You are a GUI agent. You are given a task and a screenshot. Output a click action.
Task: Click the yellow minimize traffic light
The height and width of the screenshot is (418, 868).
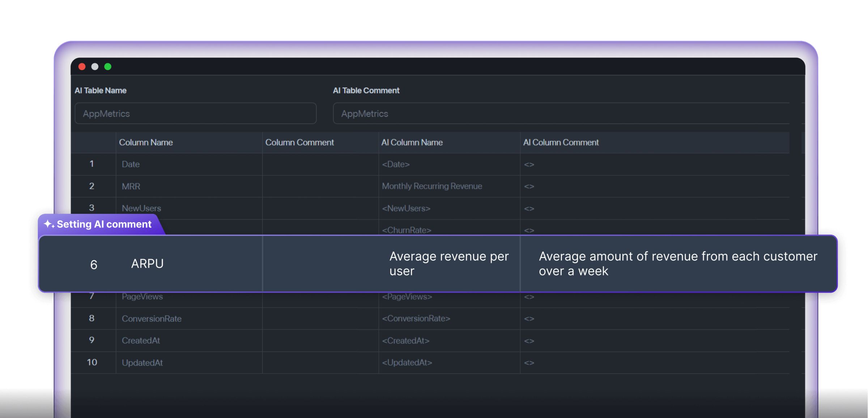pyautogui.click(x=95, y=66)
